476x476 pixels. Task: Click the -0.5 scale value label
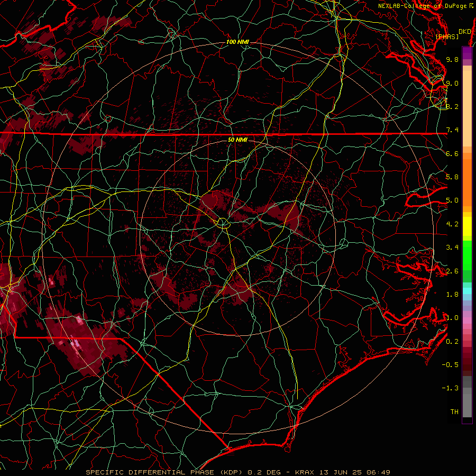pyautogui.click(x=450, y=365)
